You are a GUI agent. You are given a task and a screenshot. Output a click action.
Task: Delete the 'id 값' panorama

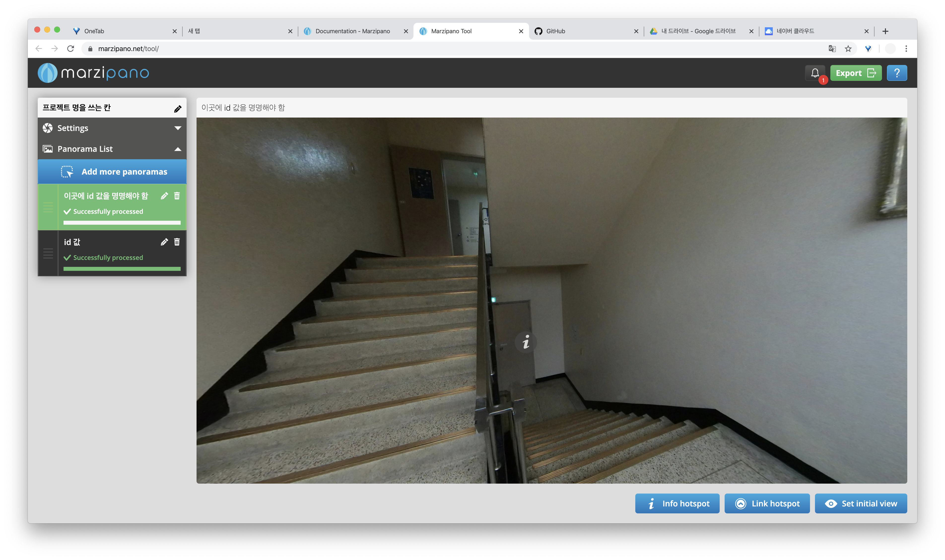(x=177, y=242)
